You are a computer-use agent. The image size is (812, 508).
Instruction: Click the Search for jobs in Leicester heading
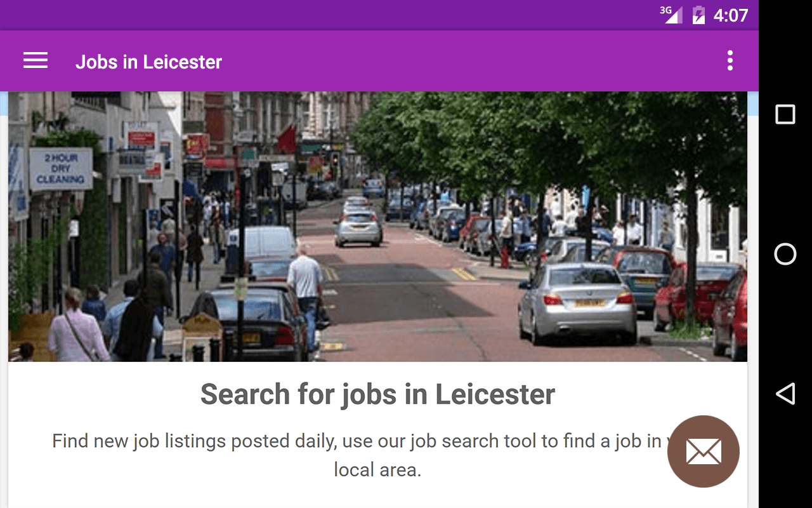[x=377, y=394]
